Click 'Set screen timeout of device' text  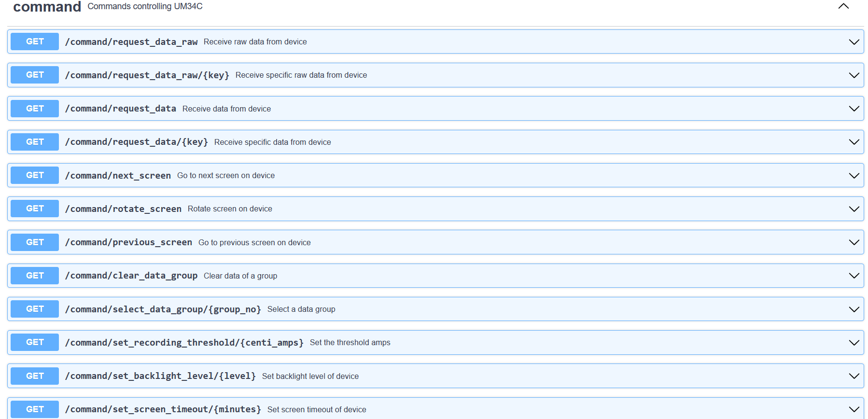point(317,410)
